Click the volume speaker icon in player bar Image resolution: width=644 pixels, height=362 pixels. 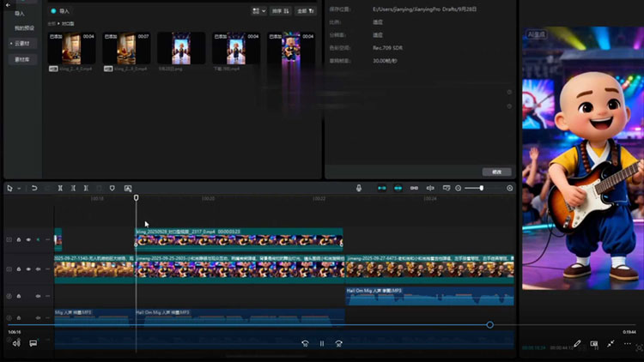click(15, 343)
